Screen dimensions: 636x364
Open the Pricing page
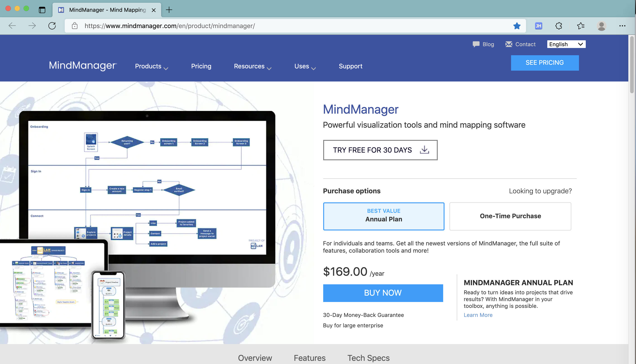click(201, 66)
